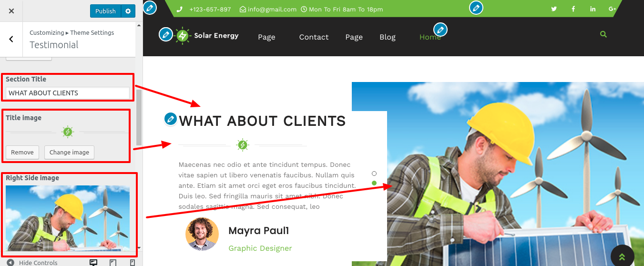Image resolution: width=644 pixels, height=266 pixels.
Task: Click the Section Title text field
Action: [68, 93]
